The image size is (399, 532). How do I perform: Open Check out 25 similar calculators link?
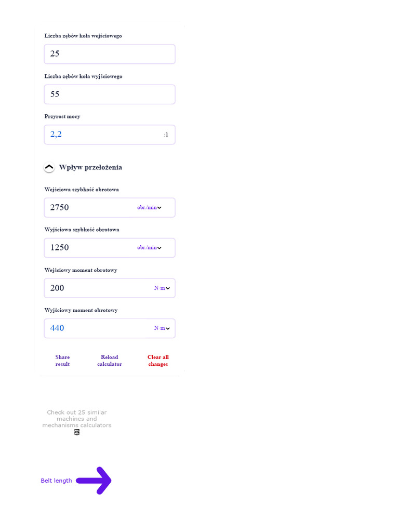tap(77, 419)
